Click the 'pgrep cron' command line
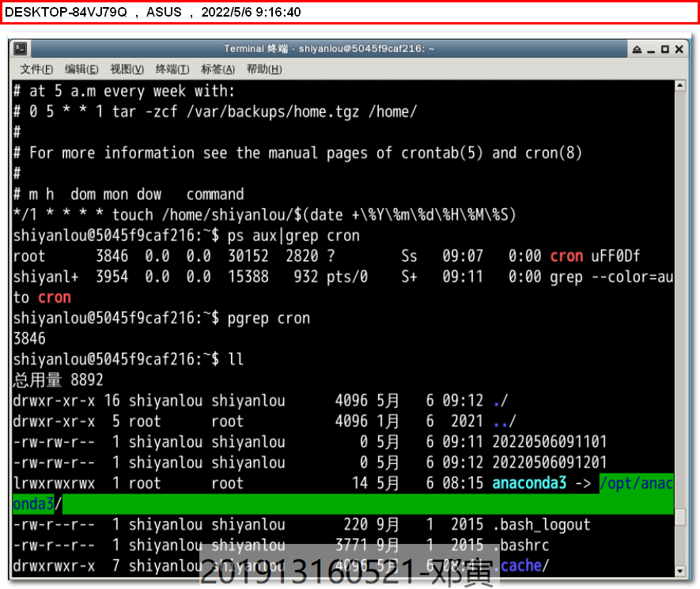The width and height of the screenshot is (700, 589). pos(269,318)
